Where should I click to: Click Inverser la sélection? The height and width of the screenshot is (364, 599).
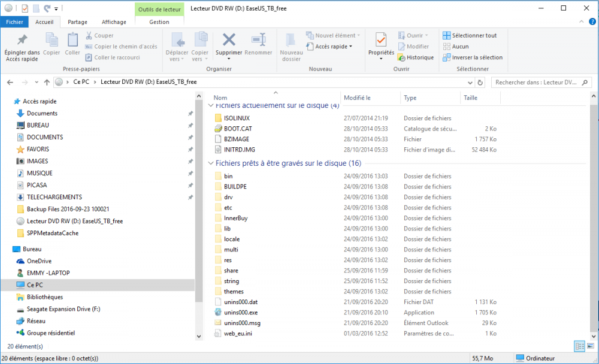[477, 57]
